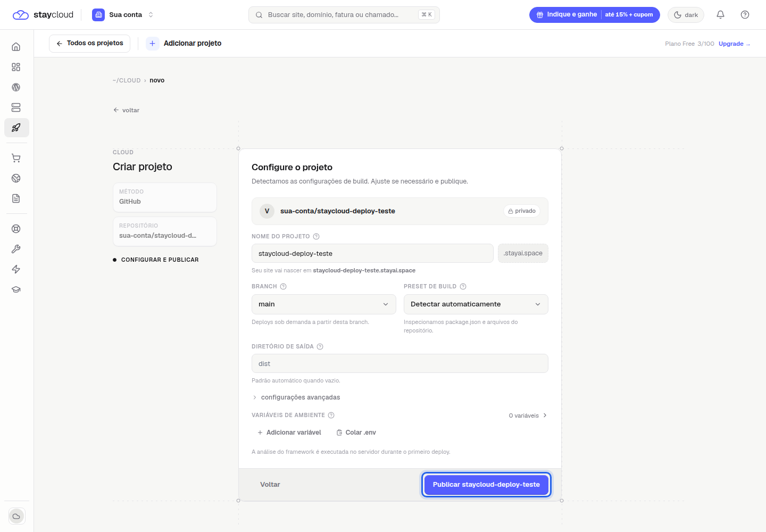Image resolution: width=766 pixels, height=532 pixels.
Task: Click the Voltar button in form footer
Action: 270,485
